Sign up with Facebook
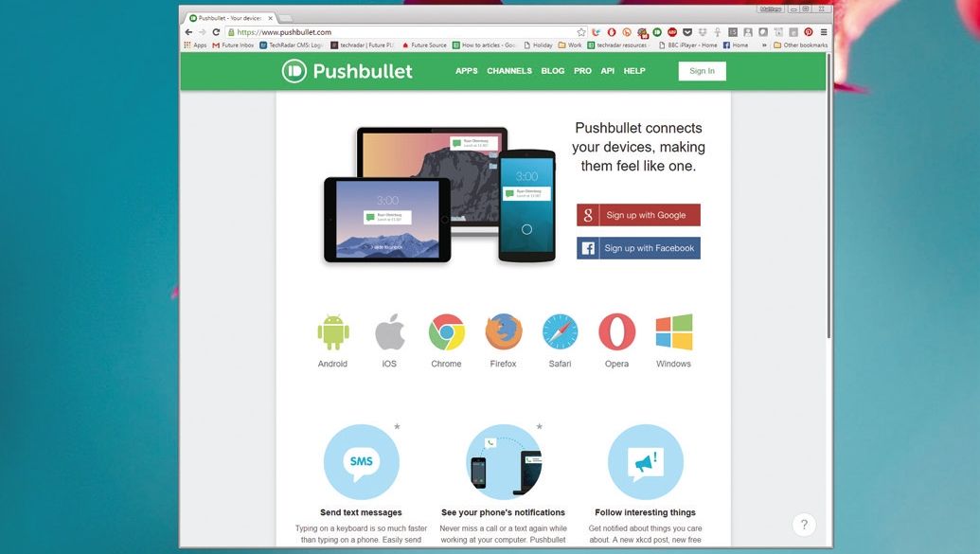The width and height of the screenshot is (980, 554). pos(638,248)
